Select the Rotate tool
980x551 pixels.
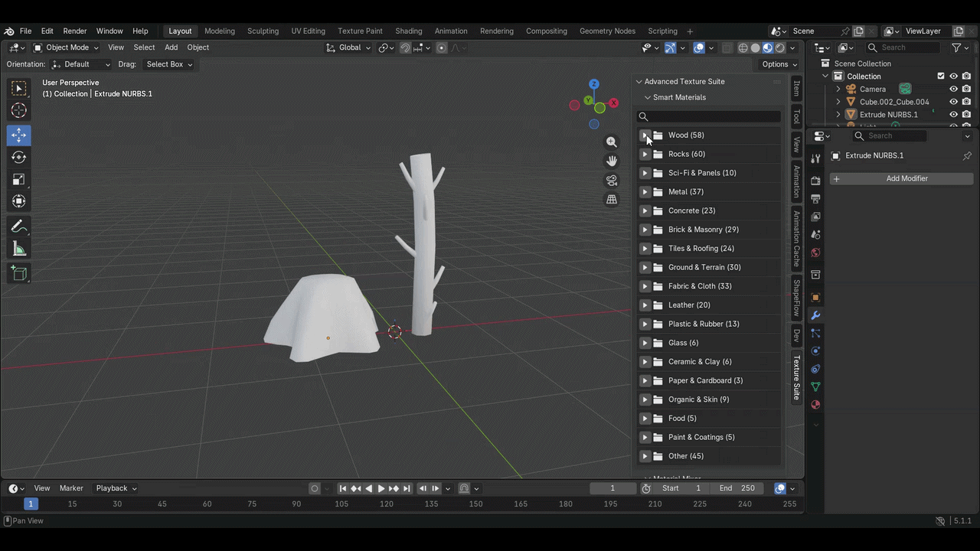(x=19, y=157)
